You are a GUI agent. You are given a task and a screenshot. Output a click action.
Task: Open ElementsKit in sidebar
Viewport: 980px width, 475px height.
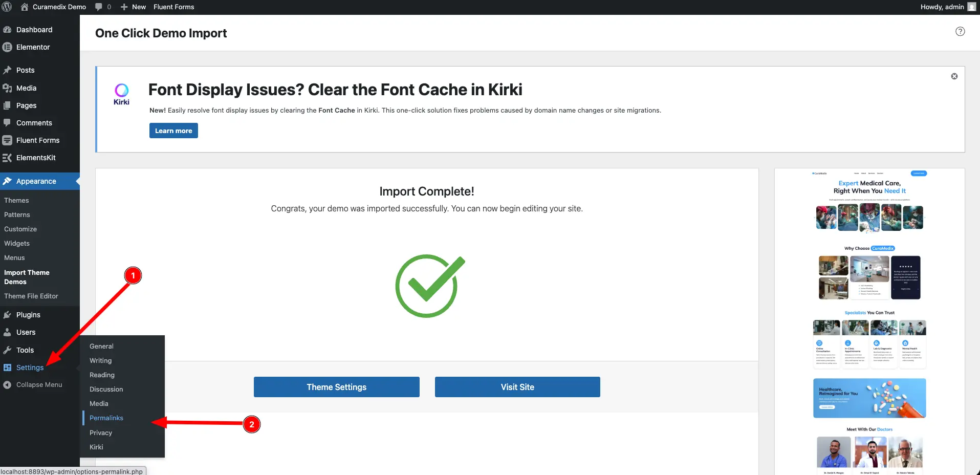point(36,158)
